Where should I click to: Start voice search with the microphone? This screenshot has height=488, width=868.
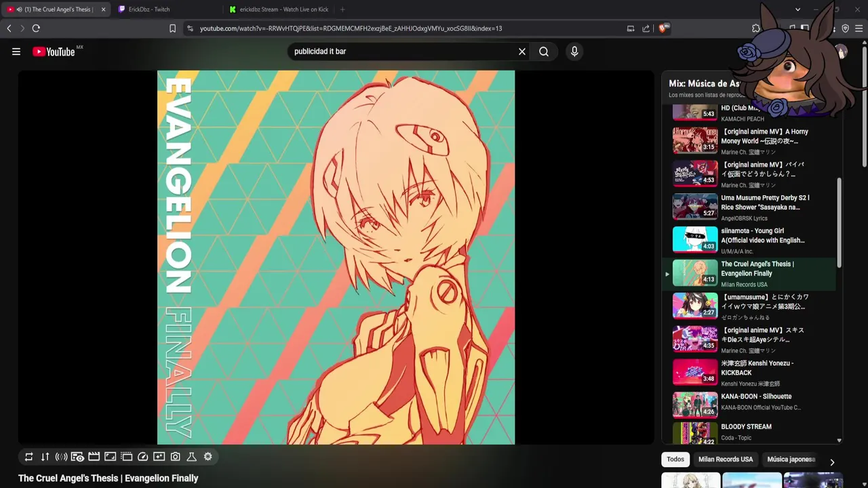tap(574, 52)
